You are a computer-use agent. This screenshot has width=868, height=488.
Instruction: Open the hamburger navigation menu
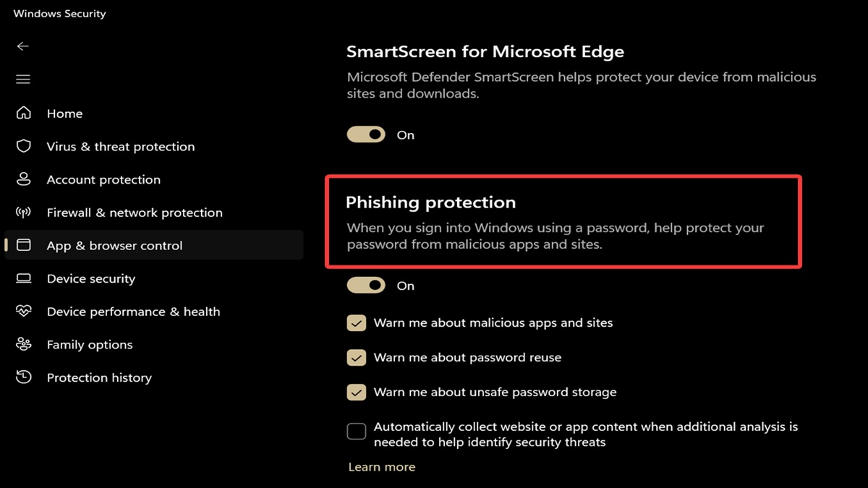[x=23, y=80]
